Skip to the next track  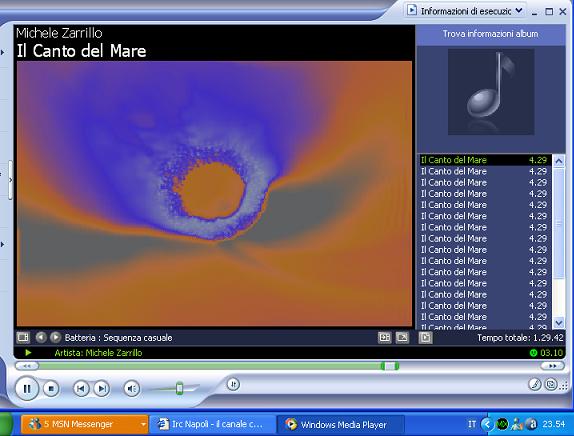tap(102, 388)
